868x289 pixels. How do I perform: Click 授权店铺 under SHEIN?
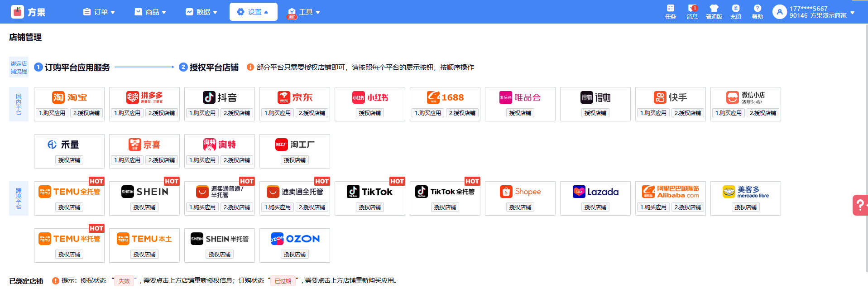coord(144,207)
